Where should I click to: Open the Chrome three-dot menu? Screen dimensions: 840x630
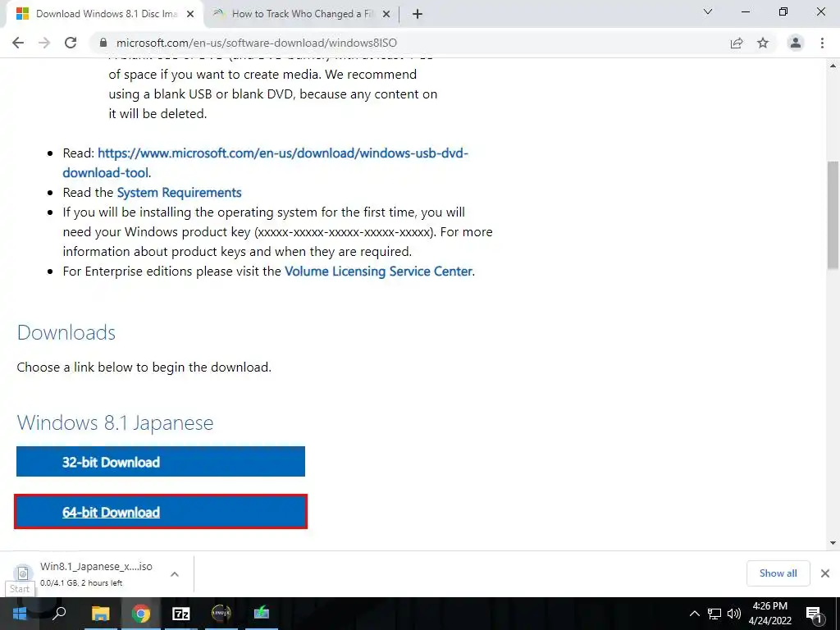pyautogui.click(x=822, y=43)
